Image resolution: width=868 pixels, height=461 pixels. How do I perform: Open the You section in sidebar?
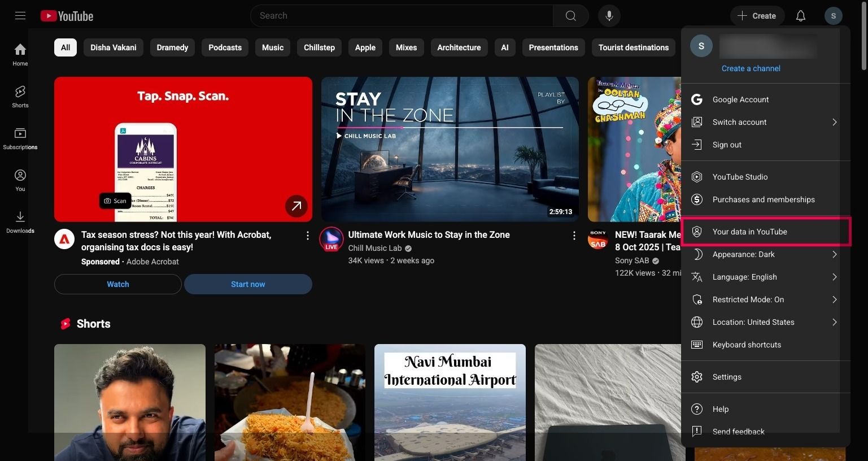pyautogui.click(x=20, y=180)
